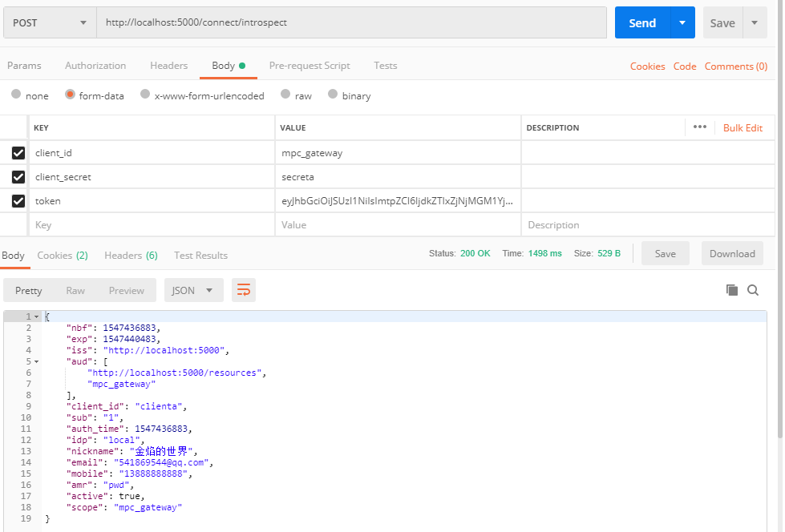785x532 pixels.
Task: Download the response with Download button
Action: pos(731,253)
